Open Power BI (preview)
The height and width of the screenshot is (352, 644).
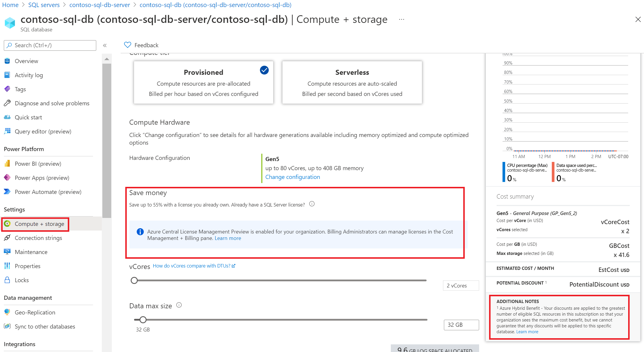click(x=38, y=163)
